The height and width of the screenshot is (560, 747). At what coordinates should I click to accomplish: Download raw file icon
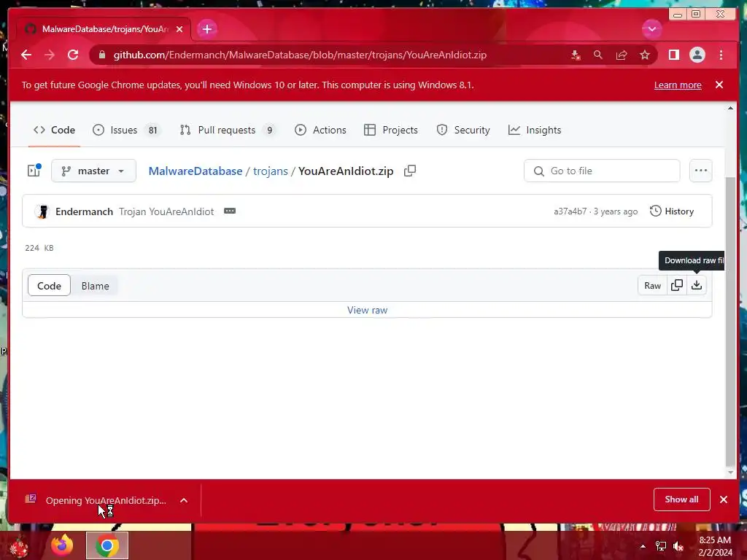coord(697,285)
